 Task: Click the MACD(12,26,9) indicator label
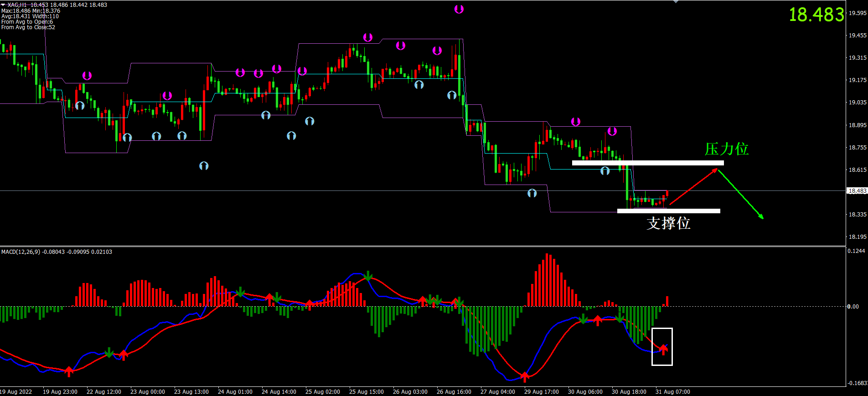tap(21, 252)
